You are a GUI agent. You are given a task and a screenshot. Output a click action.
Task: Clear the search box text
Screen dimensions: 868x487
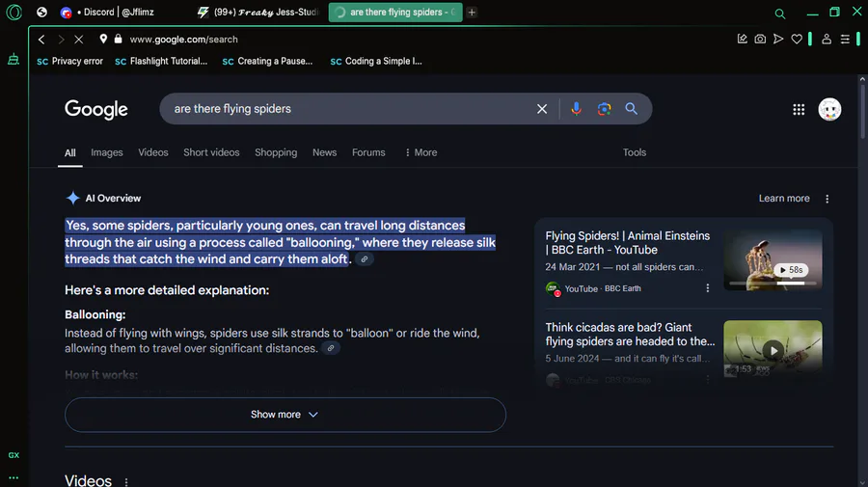[x=542, y=109]
